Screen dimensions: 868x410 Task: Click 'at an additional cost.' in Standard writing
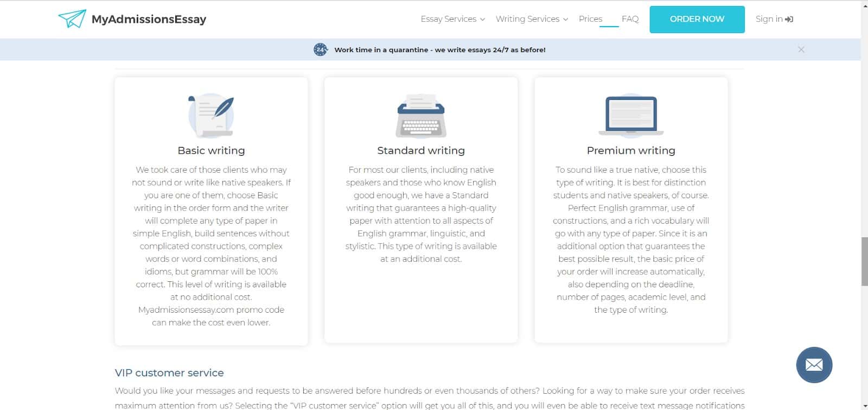tap(421, 259)
